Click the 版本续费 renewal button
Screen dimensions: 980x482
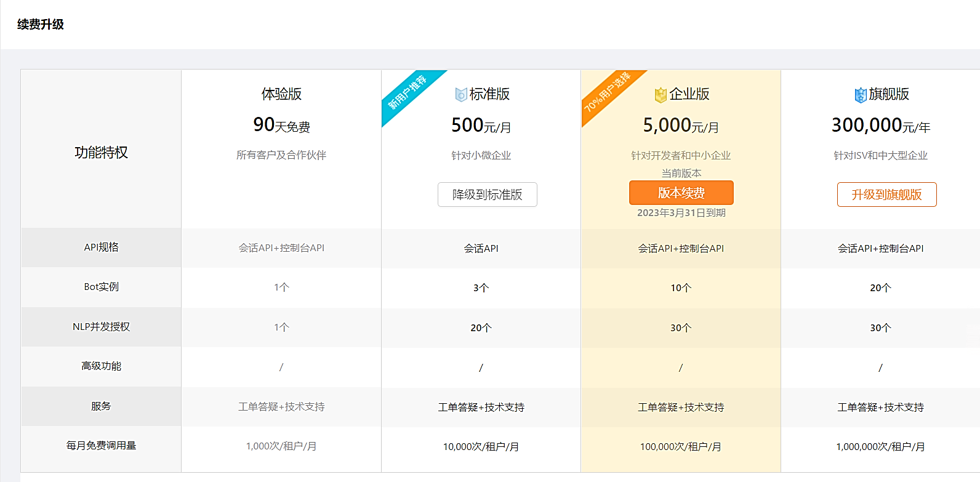coord(681,193)
